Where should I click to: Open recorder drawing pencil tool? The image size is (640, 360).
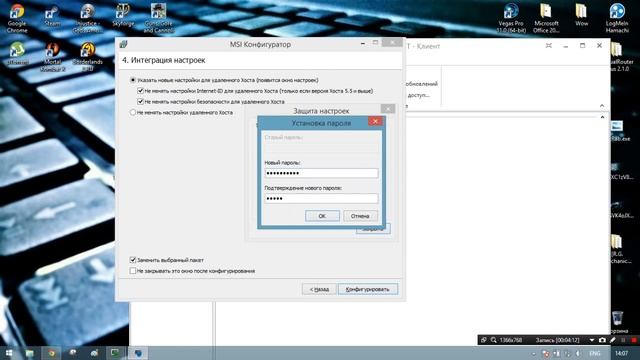tap(613, 340)
